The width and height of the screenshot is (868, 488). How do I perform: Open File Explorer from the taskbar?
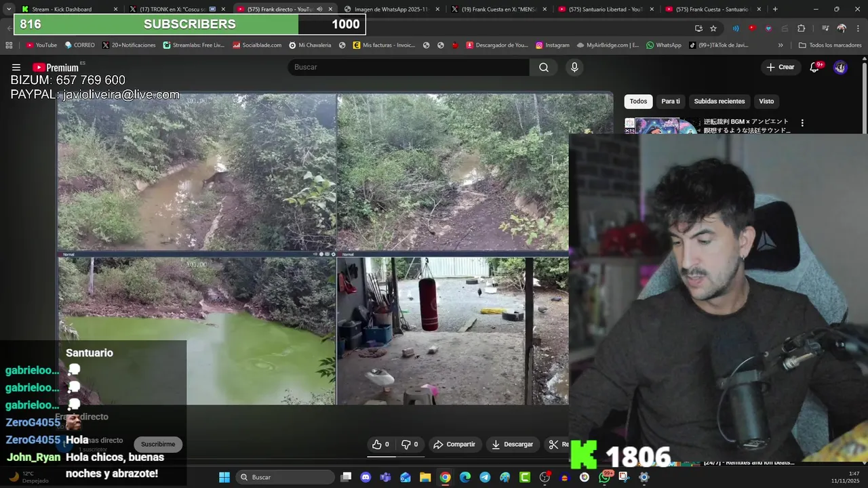(425, 477)
